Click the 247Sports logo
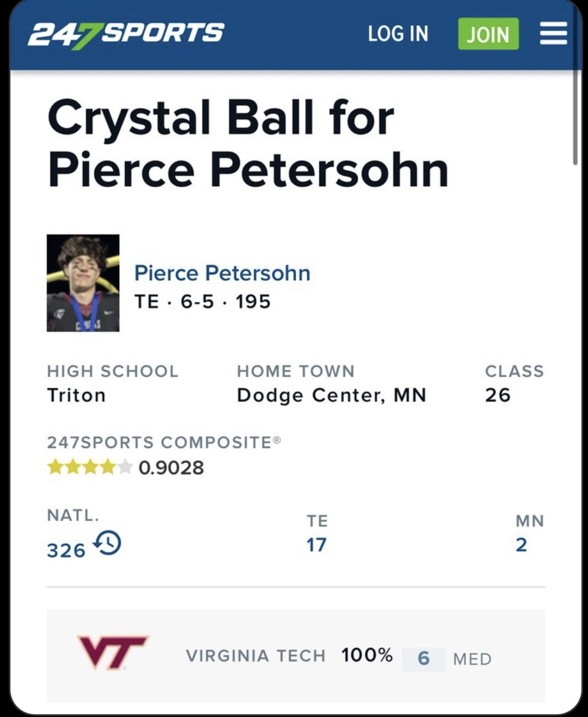 point(126,34)
